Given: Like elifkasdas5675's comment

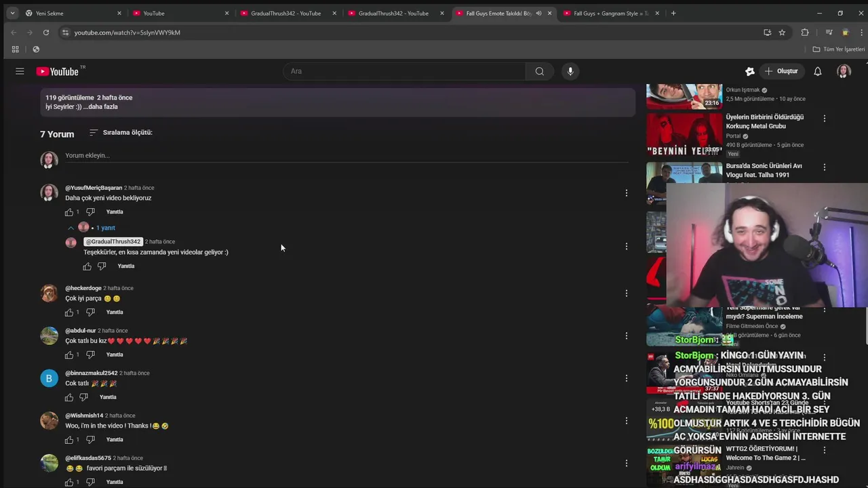Looking at the screenshot, I should point(69,482).
